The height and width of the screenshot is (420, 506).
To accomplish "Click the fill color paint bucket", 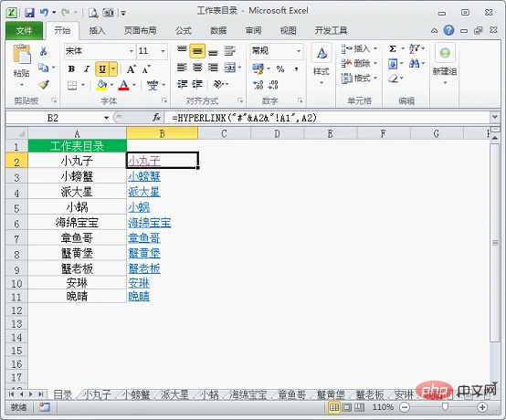I will 102,85.
